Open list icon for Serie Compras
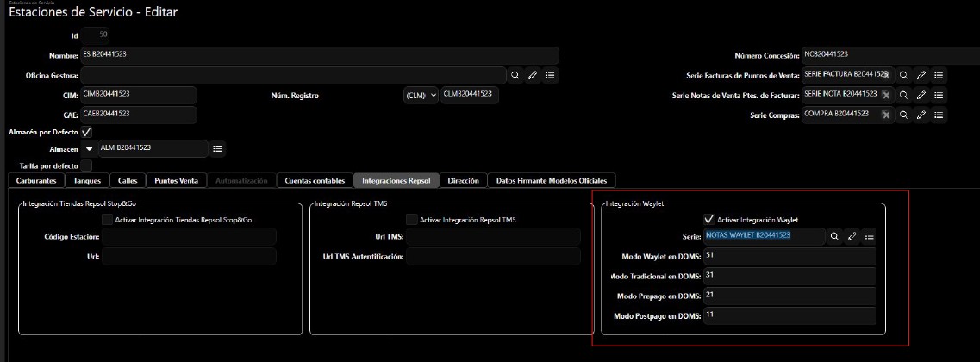This screenshot has width=980, height=362. coord(939,115)
